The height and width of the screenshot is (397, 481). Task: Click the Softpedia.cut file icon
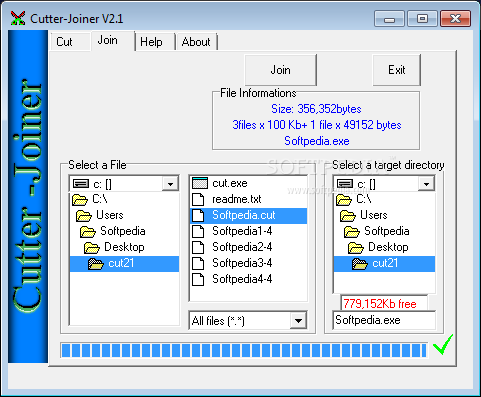pyautogui.click(x=198, y=216)
